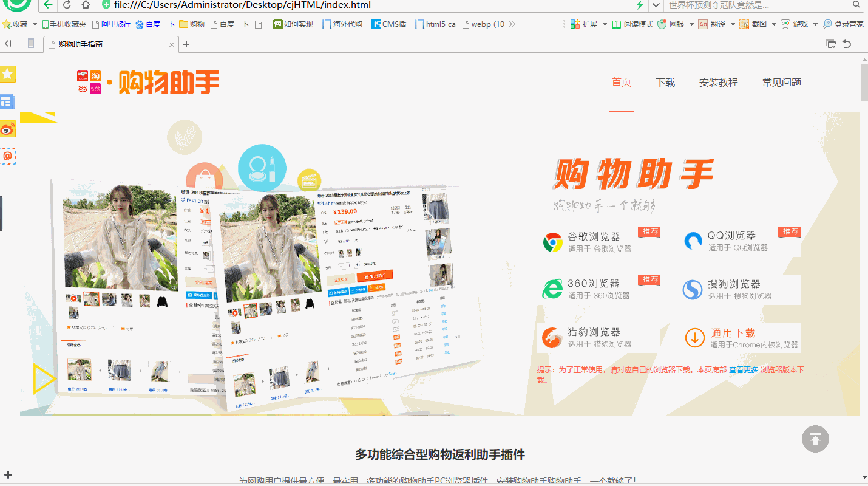The height and width of the screenshot is (486, 868).
Task: Open webp (10 bookmark
Action: tap(484, 24)
